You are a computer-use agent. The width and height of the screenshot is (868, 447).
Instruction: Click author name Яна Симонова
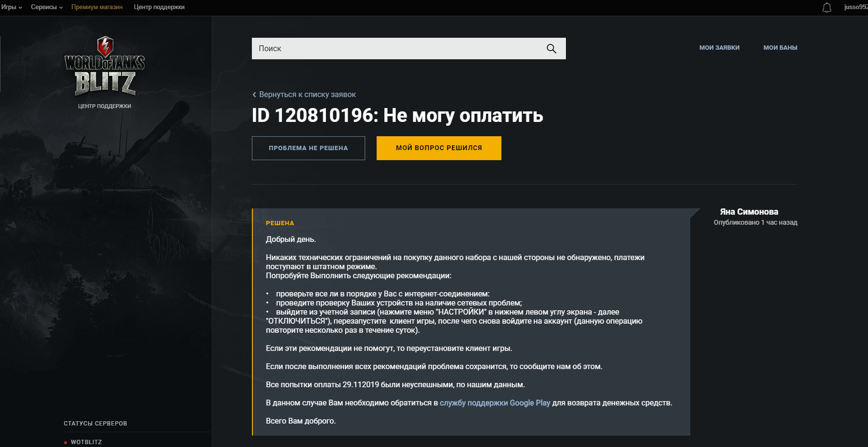click(749, 212)
